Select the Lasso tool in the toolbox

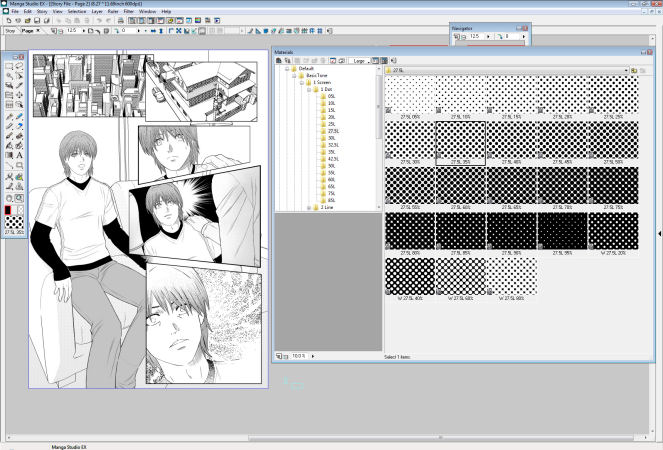click(x=19, y=66)
